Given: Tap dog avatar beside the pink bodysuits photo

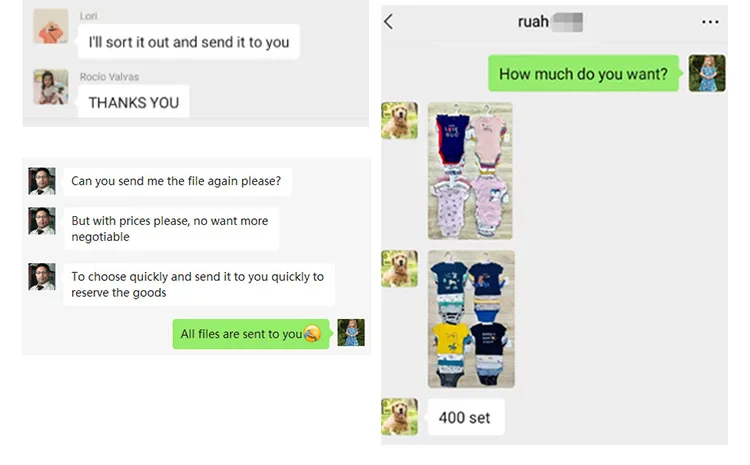Looking at the screenshot, I should 399,120.
